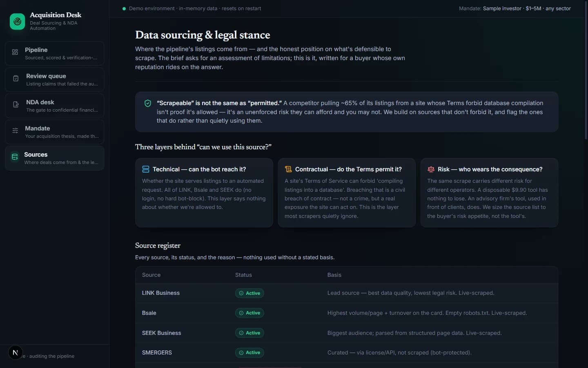Click the Contractual layer scroll icon
588x368 pixels.
pyautogui.click(x=288, y=169)
